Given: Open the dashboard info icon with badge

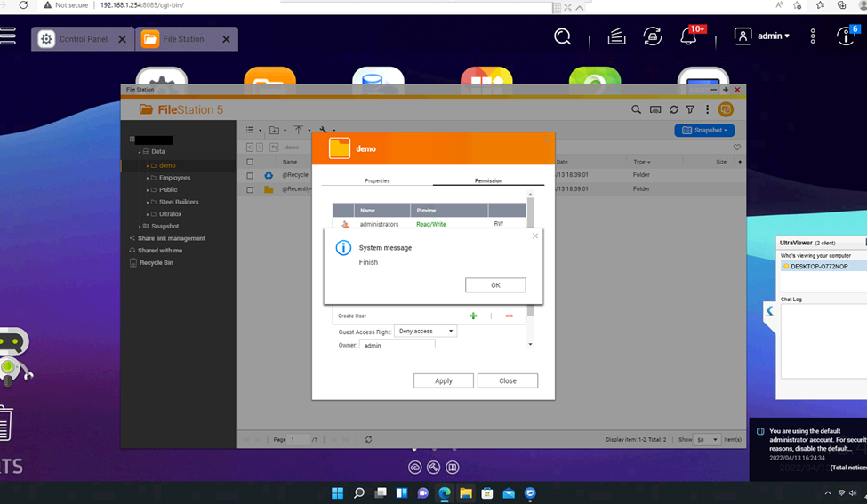Looking at the screenshot, I should coord(847,36).
